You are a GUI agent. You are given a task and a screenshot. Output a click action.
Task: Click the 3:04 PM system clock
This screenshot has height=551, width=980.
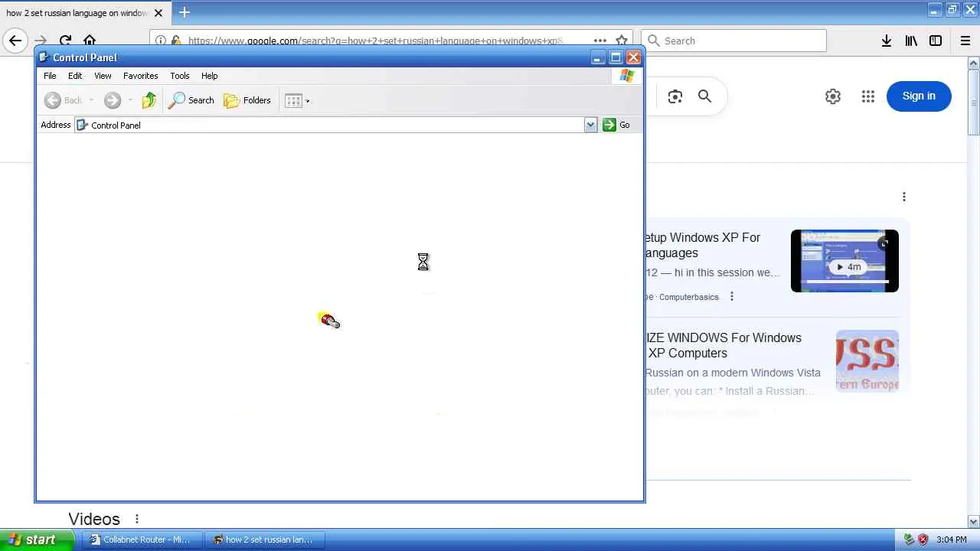(952, 540)
